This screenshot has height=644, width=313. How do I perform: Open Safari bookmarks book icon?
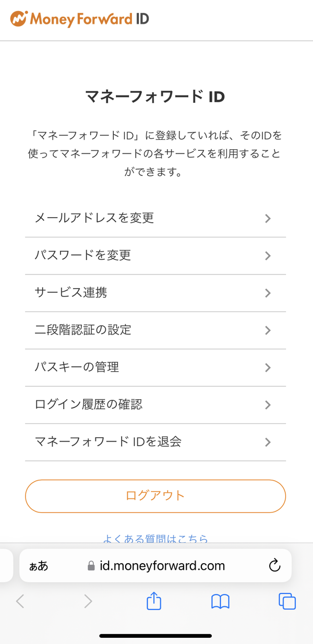(x=220, y=602)
